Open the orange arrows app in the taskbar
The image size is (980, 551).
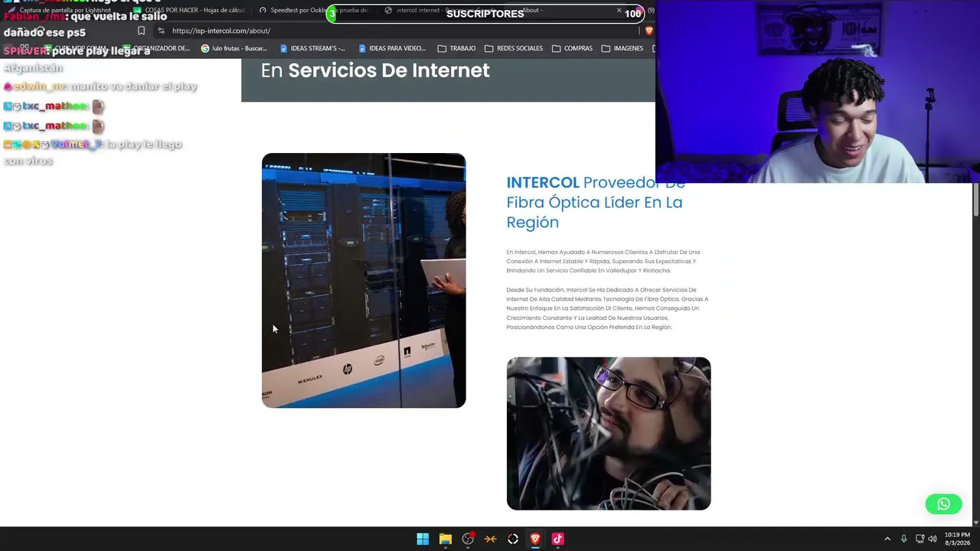tap(491, 539)
